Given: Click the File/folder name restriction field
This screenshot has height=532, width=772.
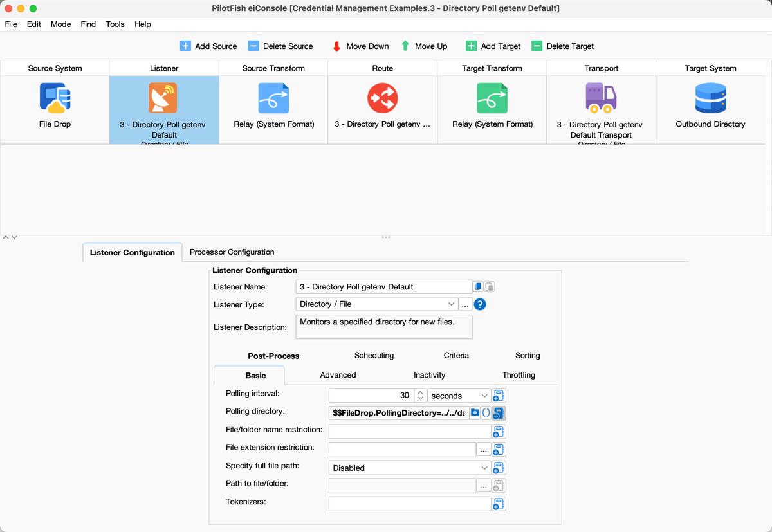Looking at the screenshot, I should (410, 432).
